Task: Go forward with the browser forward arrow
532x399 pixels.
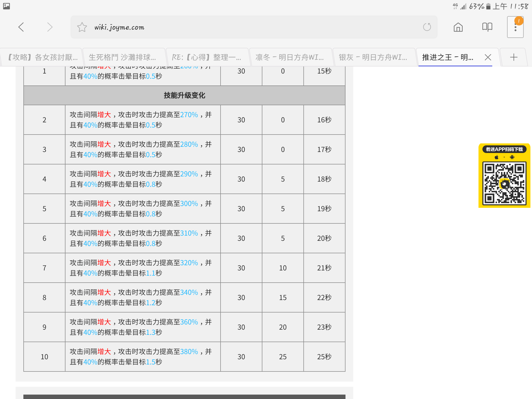Action: coord(50,27)
